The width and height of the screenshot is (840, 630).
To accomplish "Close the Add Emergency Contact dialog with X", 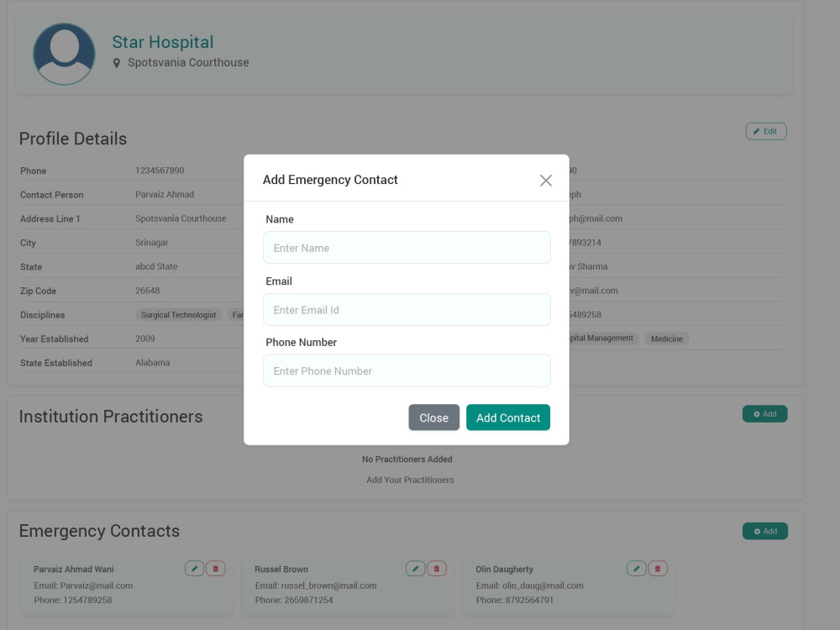I will click(x=545, y=181).
